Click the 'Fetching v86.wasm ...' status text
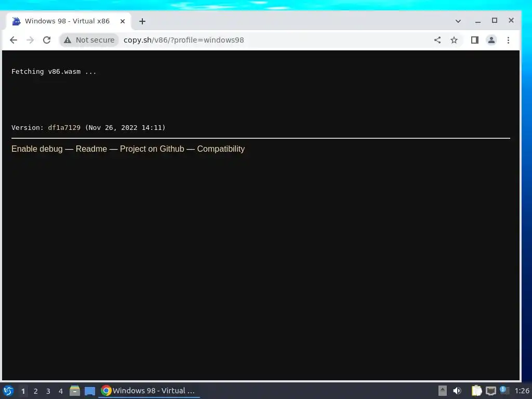The width and height of the screenshot is (532, 399). pyautogui.click(x=54, y=72)
